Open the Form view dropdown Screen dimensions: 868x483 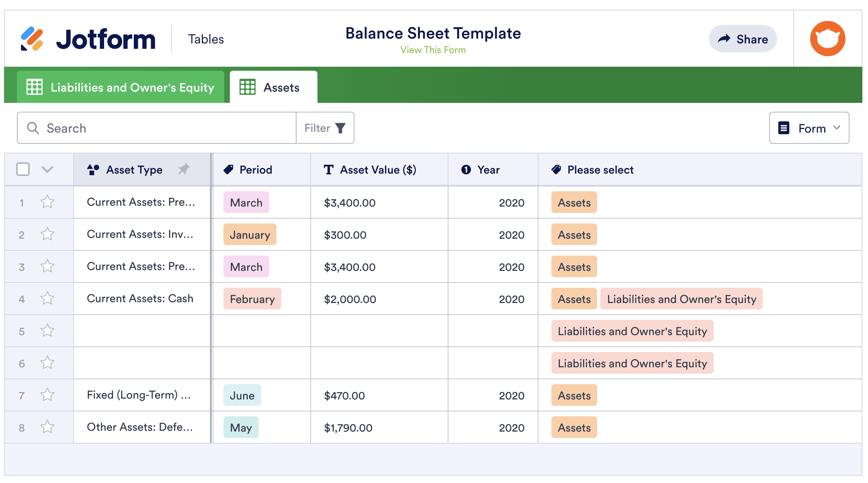click(x=809, y=128)
